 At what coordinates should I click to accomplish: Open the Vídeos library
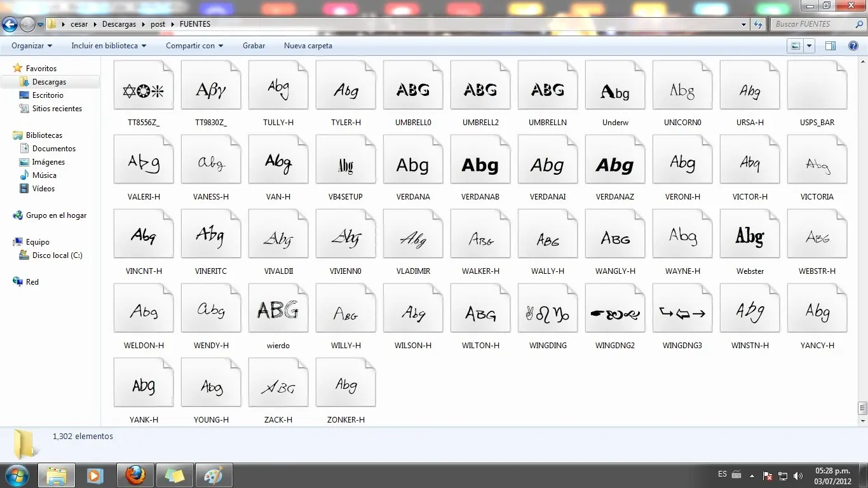pos(43,189)
